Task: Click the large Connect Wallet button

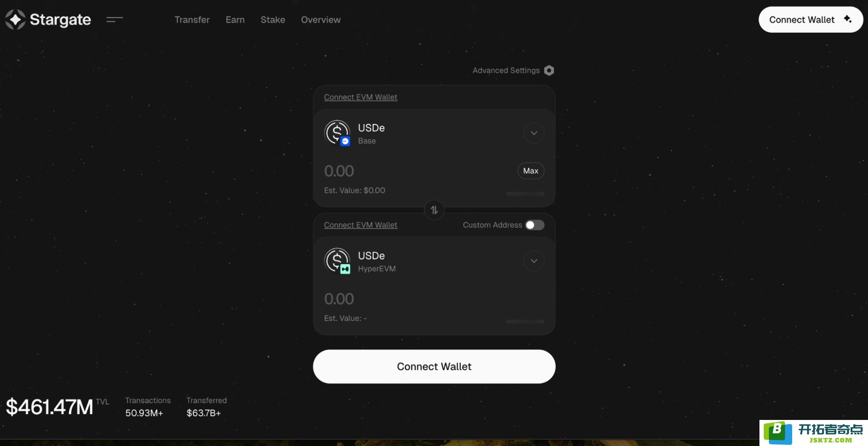Action: click(434, 367)
